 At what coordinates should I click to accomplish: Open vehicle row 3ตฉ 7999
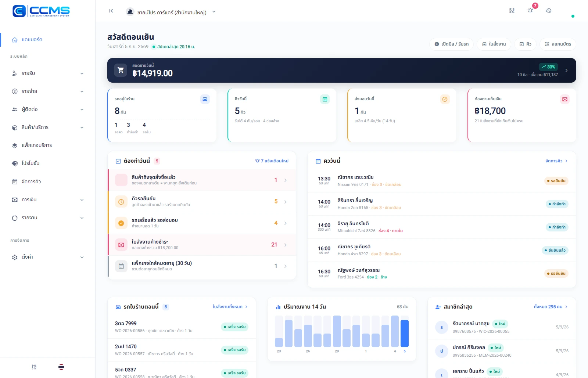tap(182, 327)
